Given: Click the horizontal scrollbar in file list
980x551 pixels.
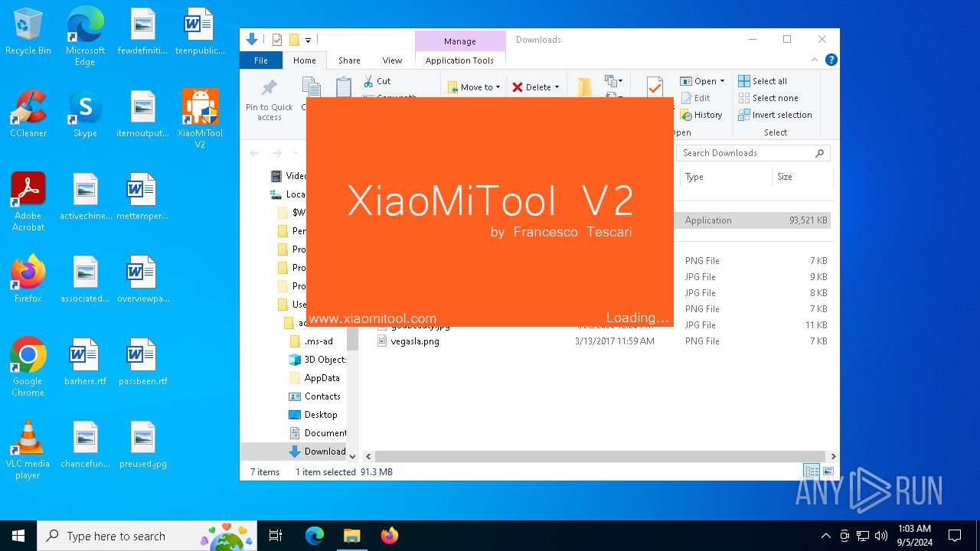Looking at the screenshot, I should tap(600, 456).
